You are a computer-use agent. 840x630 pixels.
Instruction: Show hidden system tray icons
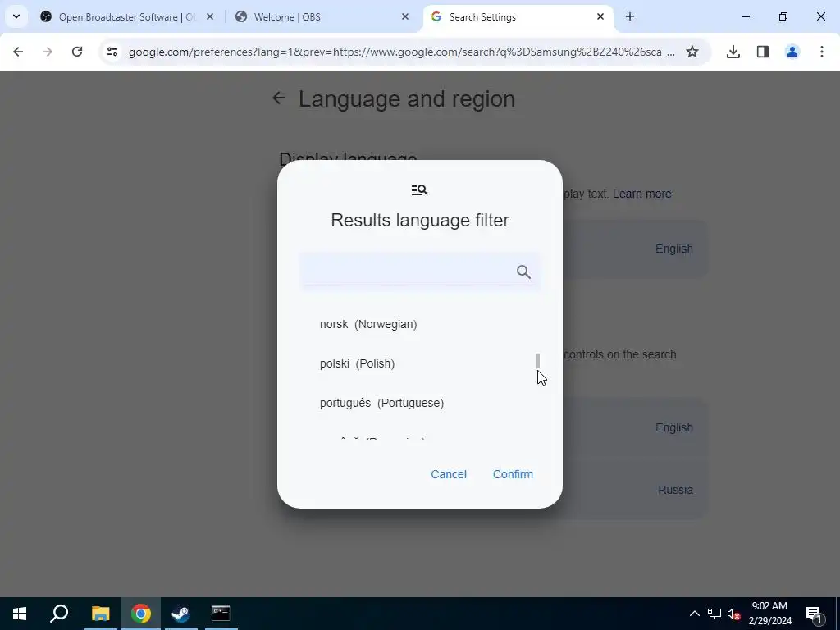coord(694,614)
